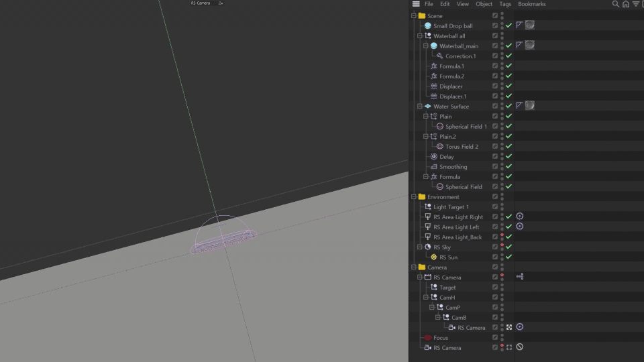Image resolution: width=644 pixels, height=362 pixels.
Task: Click the Light Target 1 null icon
Action: (x=427, y=207)
